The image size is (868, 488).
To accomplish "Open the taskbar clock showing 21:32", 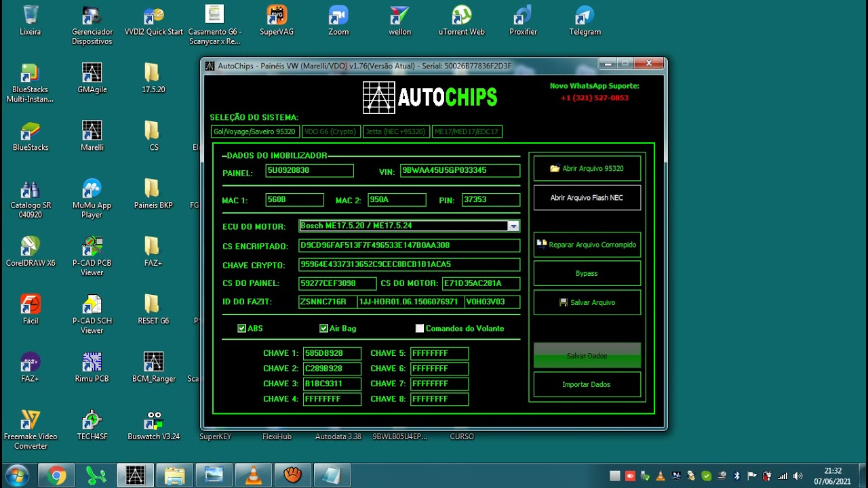I will [x=833, y=476].
